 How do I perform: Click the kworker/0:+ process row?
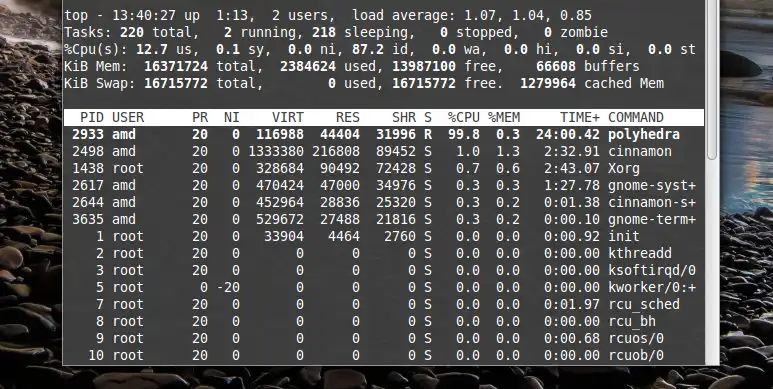(x=384, y=287)
